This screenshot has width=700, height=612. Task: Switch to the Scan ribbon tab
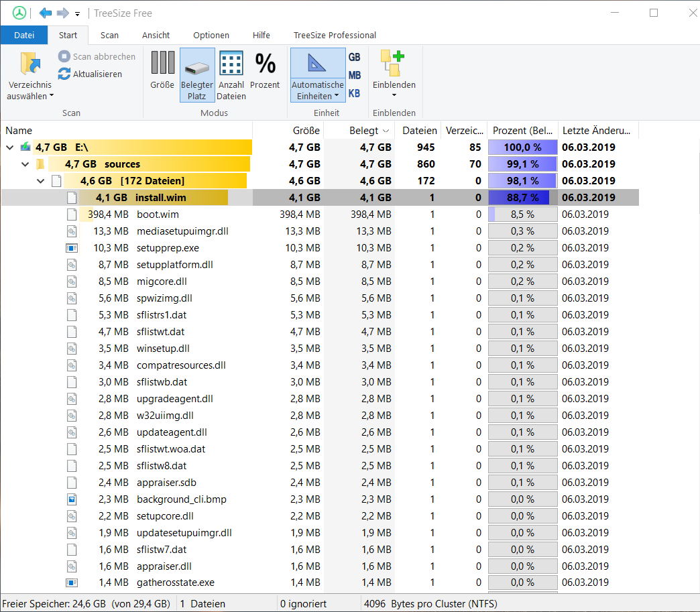pyautogui.click(x=109, y=35)
